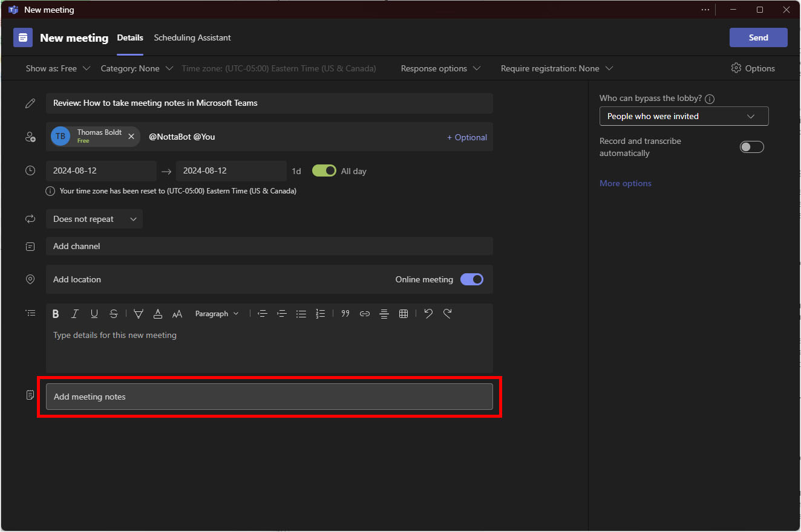
Task: Click the Bold formatting icon
Action: coord(56,314)
